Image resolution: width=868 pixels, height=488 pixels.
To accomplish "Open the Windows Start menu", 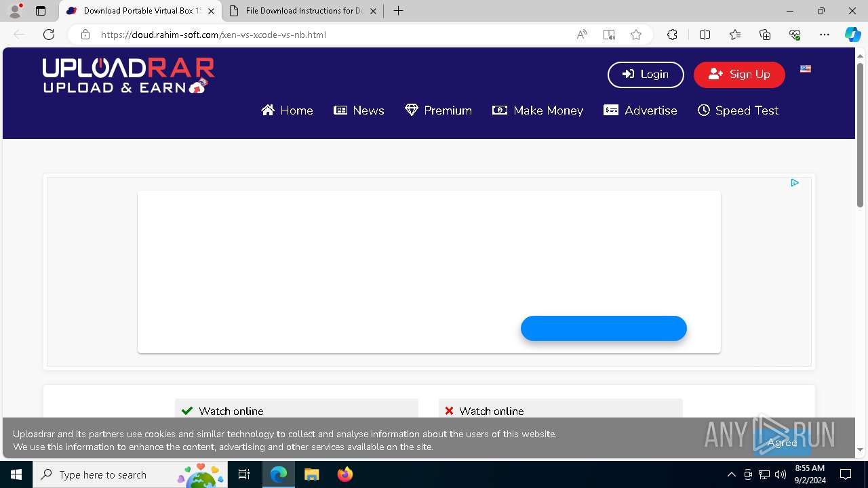I will pyautogui.click(x=16, y=474).
